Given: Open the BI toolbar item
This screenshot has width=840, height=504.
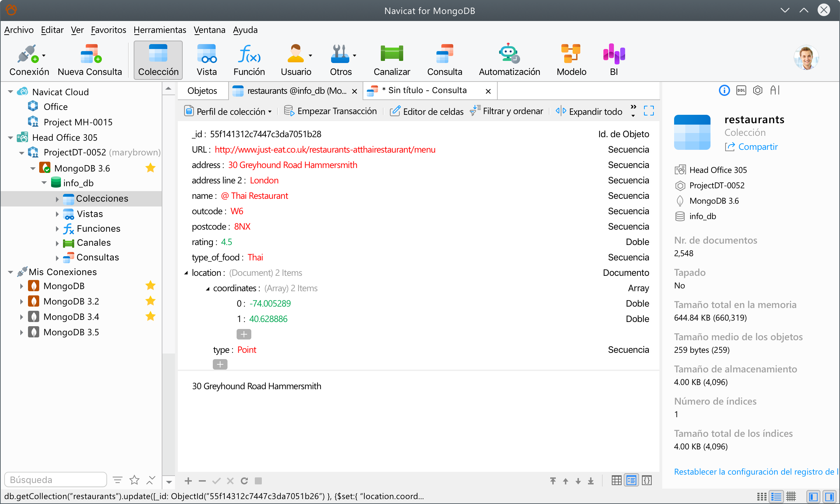Looking at the screenshot, I should click(614, 60).
